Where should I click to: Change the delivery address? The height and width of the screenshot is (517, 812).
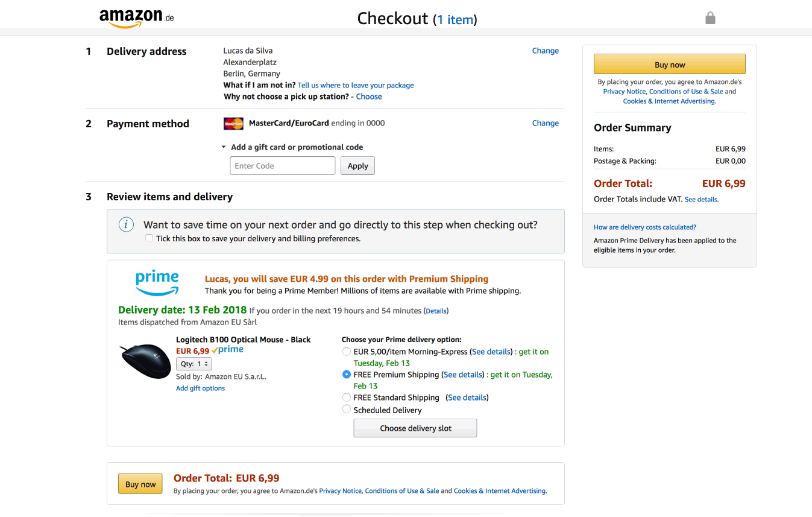click(545, 51)
